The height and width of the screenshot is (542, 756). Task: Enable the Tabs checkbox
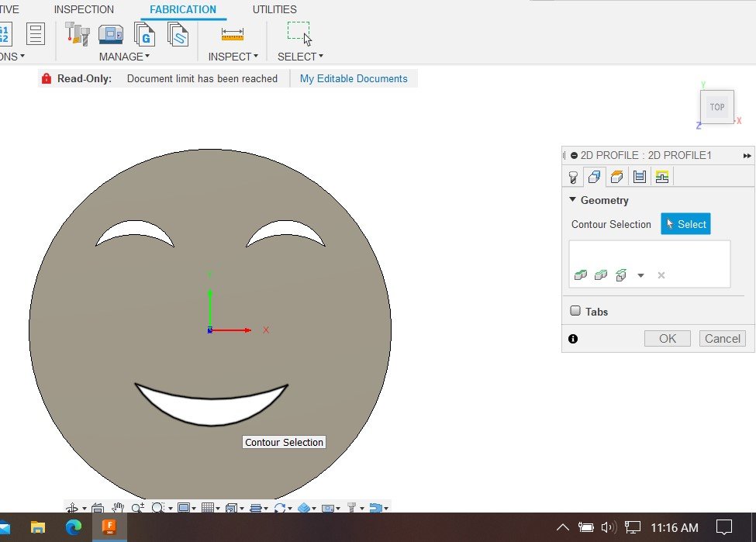pos(575,310)
